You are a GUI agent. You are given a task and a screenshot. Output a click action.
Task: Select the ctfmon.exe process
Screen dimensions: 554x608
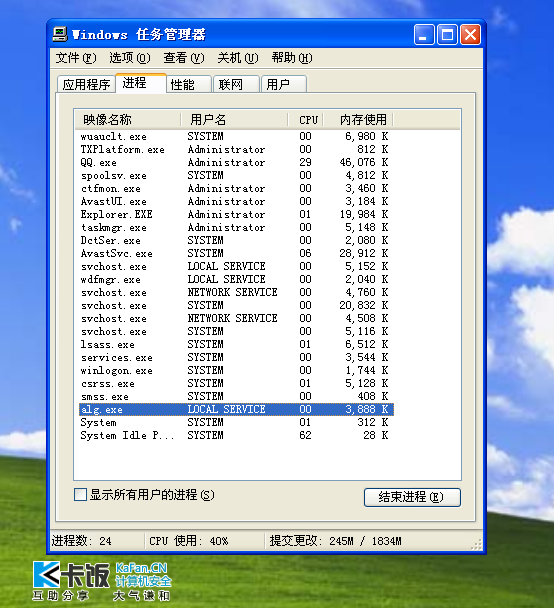pyautogui.click(x=236, y=188)
